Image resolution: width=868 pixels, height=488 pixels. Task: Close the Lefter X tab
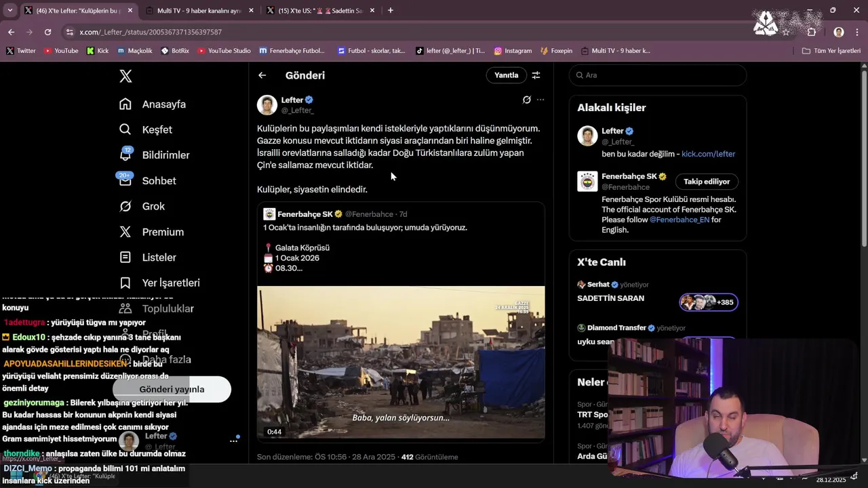coord(130,10)
